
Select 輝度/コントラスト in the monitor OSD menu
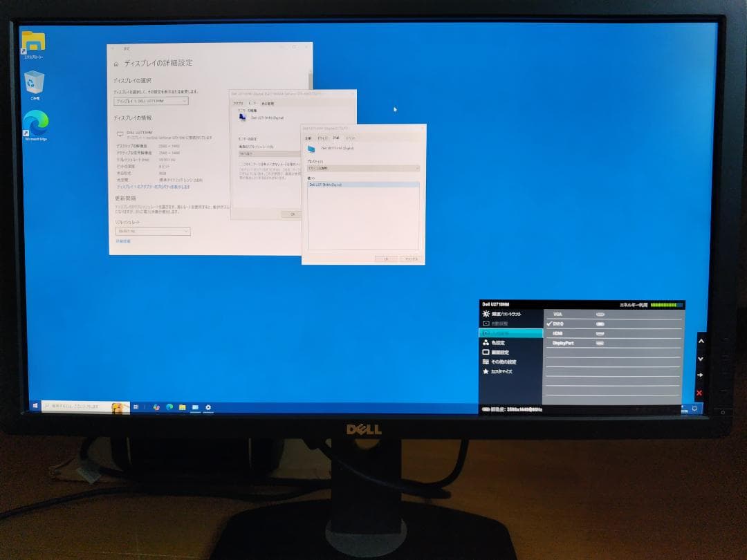(505, 314)
